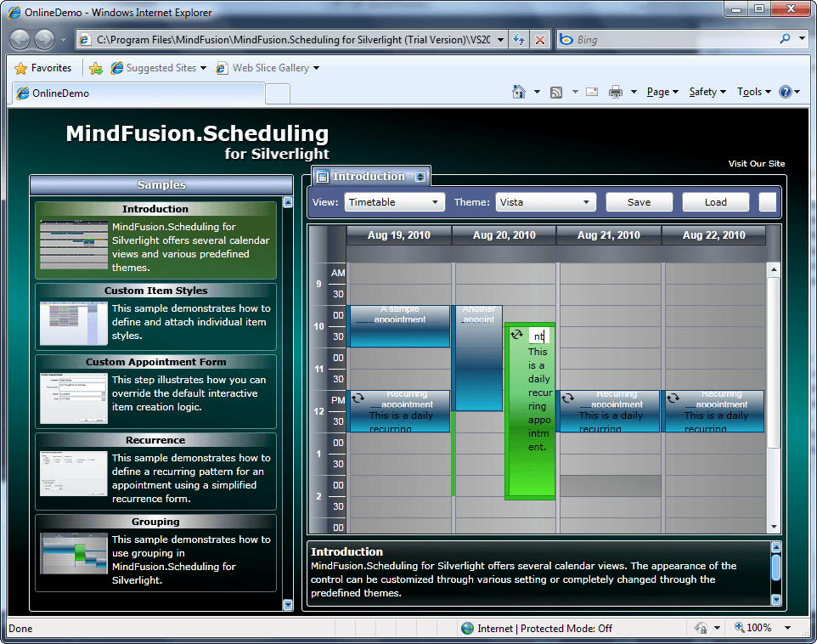Viewport: 817px width, 644px height.
Task: Click the RSS Feeds icon
Action: pos(556,93)
